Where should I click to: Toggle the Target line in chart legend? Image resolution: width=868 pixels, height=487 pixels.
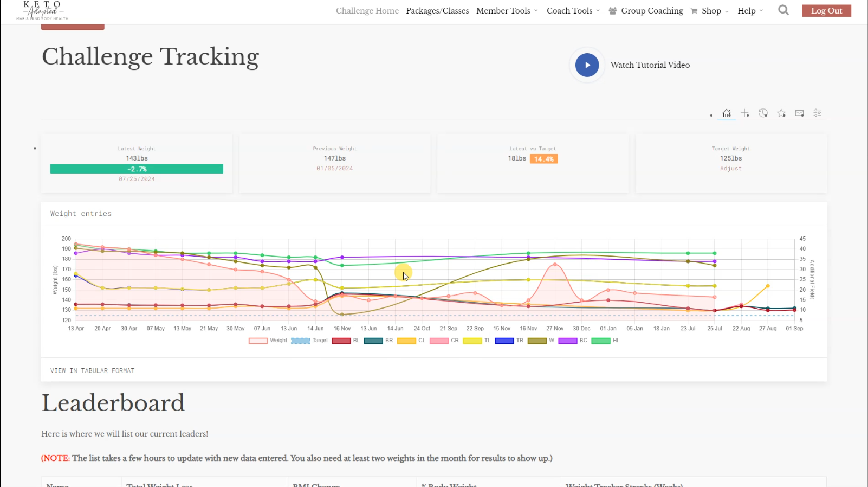click(x=301, y=341)
